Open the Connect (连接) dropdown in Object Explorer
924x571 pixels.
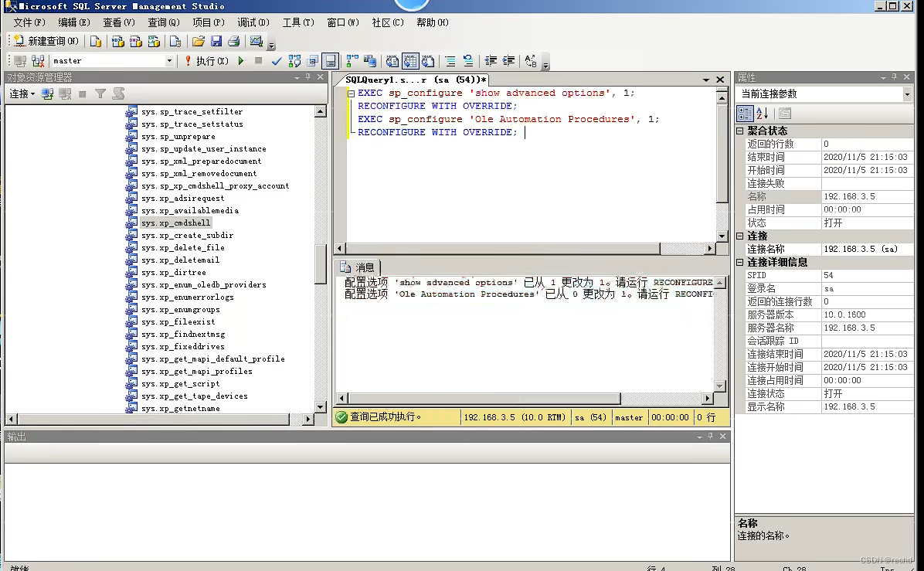pyautogui.click(x=22, y=93)
